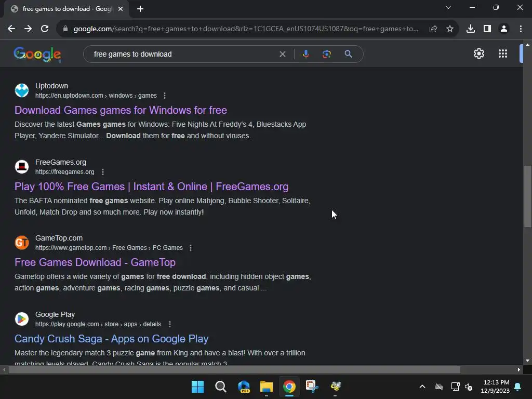Close the 'free games to download' tab
This screenshot has width=532, height=399.
pyautogui.click(x=121, y=9)
